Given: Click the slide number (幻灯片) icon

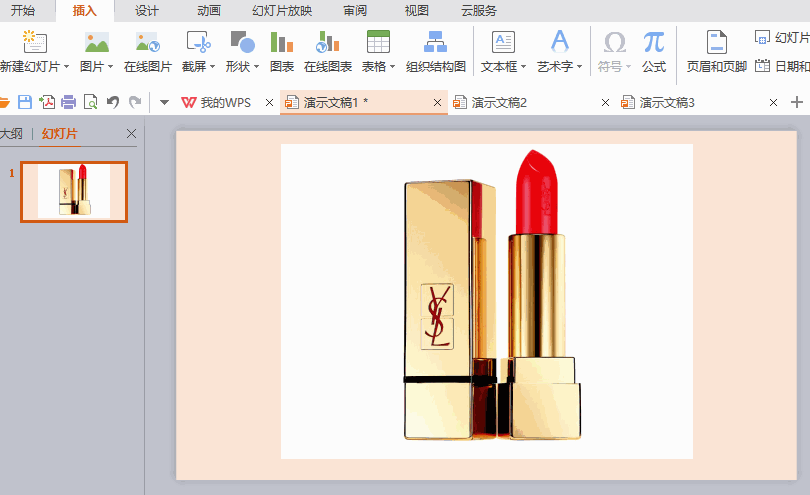Looking at the screenshot, I should point(762,37).
